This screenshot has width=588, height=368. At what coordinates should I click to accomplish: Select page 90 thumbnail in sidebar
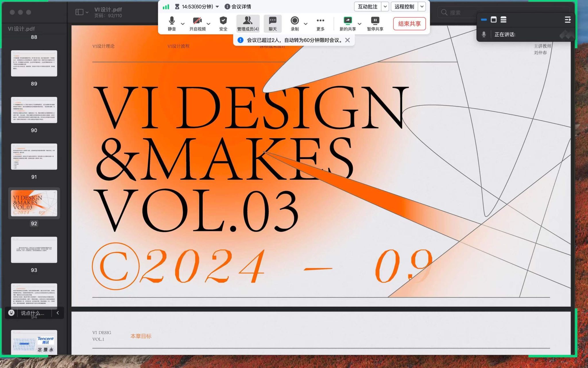point(34,110)
